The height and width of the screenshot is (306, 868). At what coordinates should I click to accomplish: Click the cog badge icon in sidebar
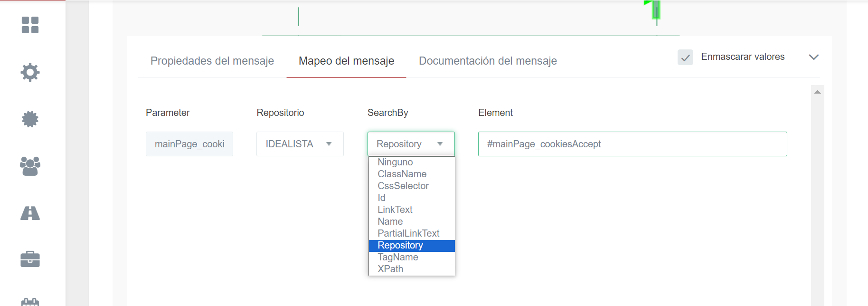pyautogui.click(x=30, y=119)
